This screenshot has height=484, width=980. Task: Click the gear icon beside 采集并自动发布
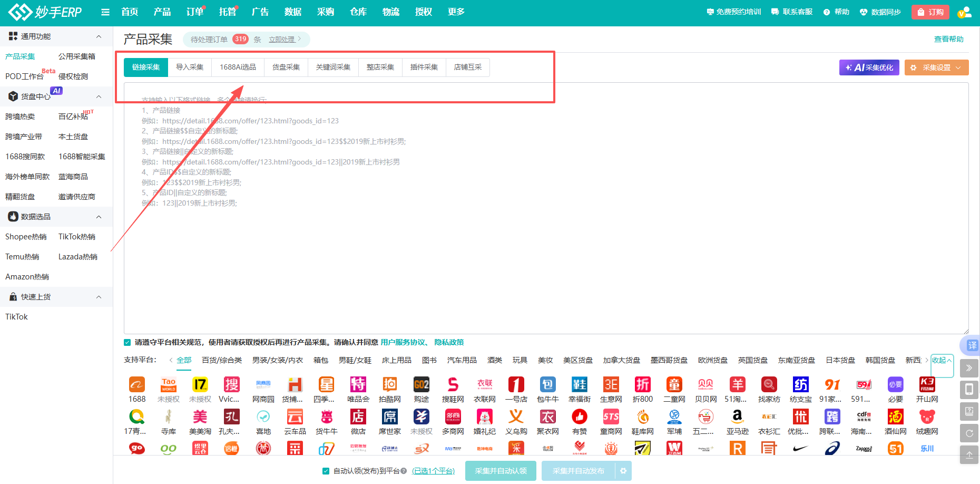[623, 471]
